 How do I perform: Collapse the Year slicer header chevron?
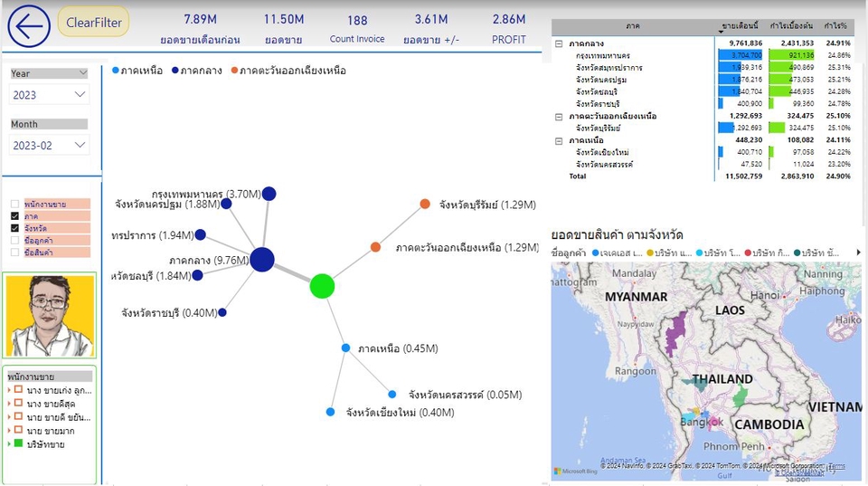pos(83,73)
